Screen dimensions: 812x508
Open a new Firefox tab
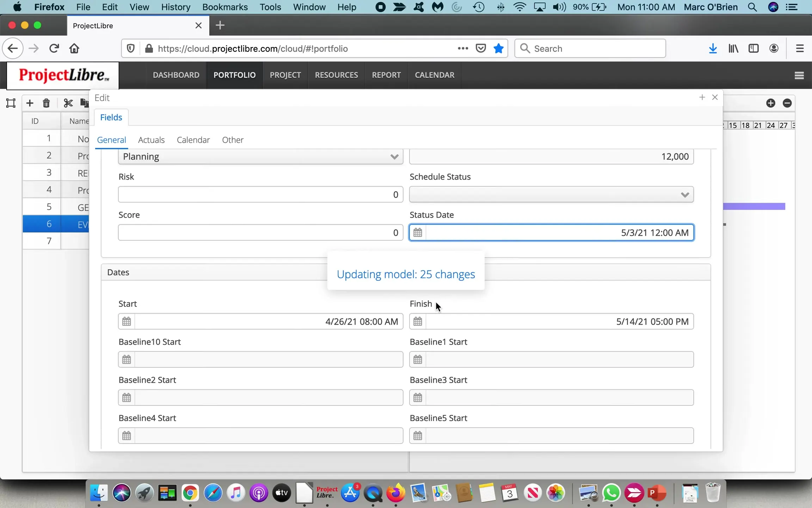[220, 25]
